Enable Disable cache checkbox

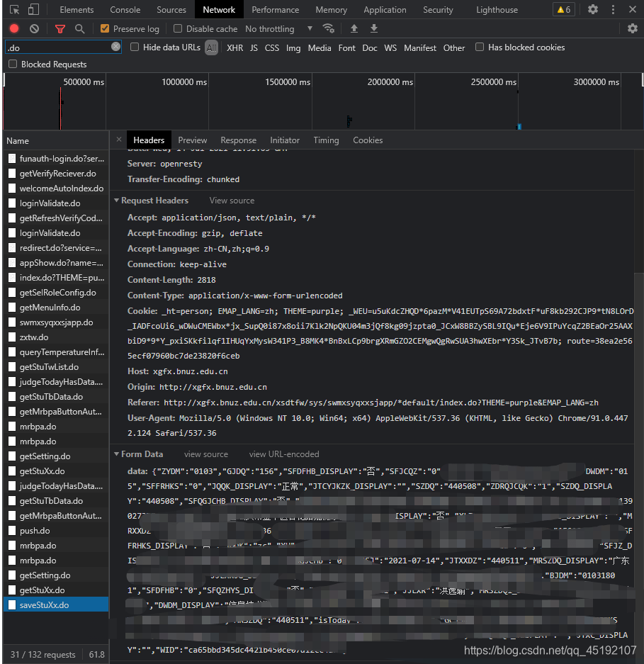[x=178, y=28]
